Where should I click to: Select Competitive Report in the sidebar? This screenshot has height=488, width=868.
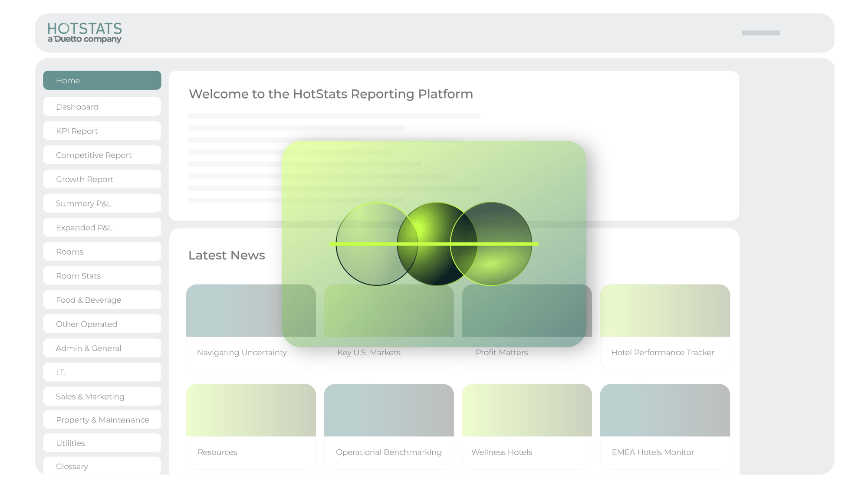point(102,155)
